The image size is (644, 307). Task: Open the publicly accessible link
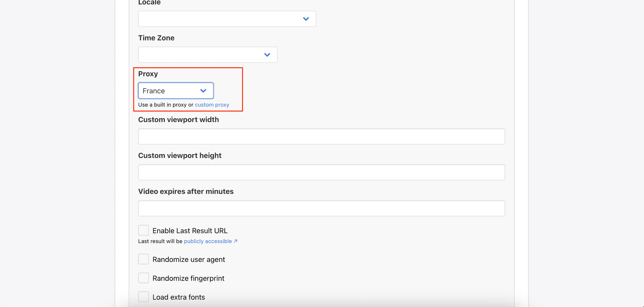pyautogui.click(x=207, y=241)
